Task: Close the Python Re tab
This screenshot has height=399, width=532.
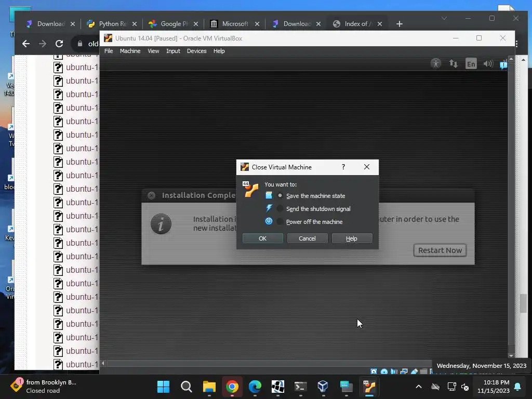Action: pos(135,24)
